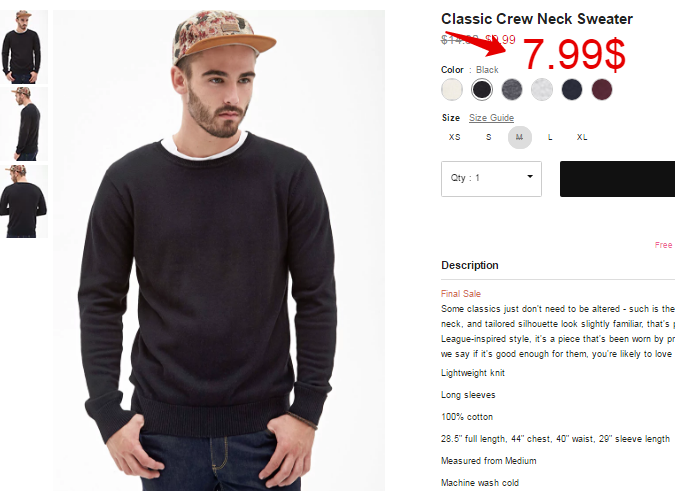Pick the burgundy color swatch
Screen dimensions: 675x491
click(x=602, y=90)
